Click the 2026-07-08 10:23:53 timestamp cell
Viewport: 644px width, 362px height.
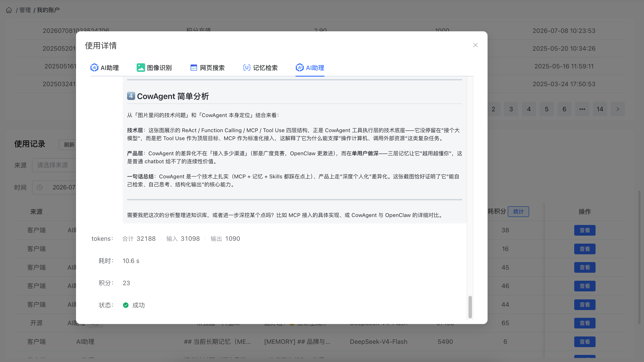[x=564, y=31]
